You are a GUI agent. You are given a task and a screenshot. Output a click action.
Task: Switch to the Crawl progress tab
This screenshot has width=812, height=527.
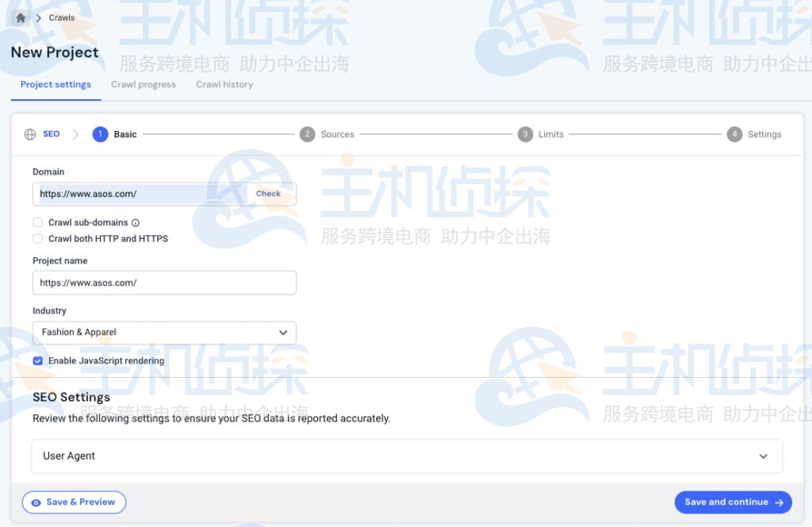(143, 84)
